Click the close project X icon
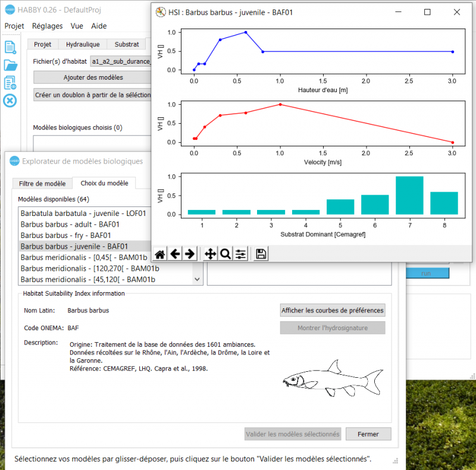This screenshot has height=470, width=476. click(x=10, y=100)
